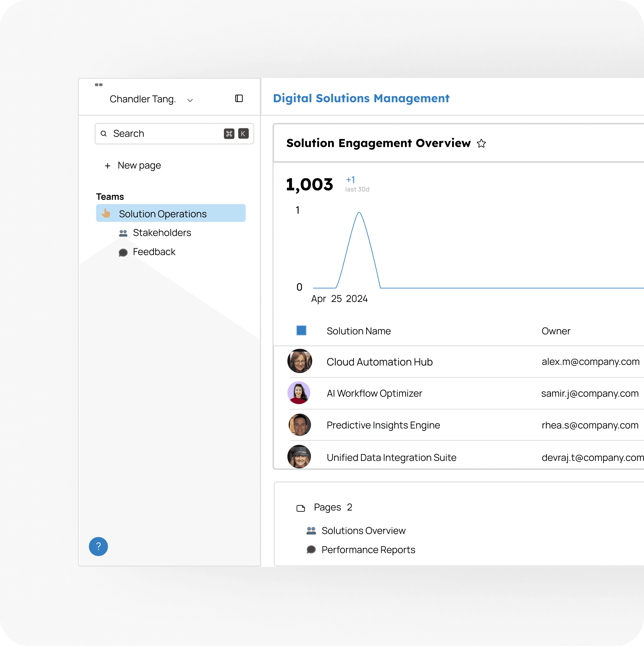Image resolution: width=644 pixels, height=646 pixels.
Task: Toggle the select-all checkbox beside Solution Name
Action: [301, 330]
